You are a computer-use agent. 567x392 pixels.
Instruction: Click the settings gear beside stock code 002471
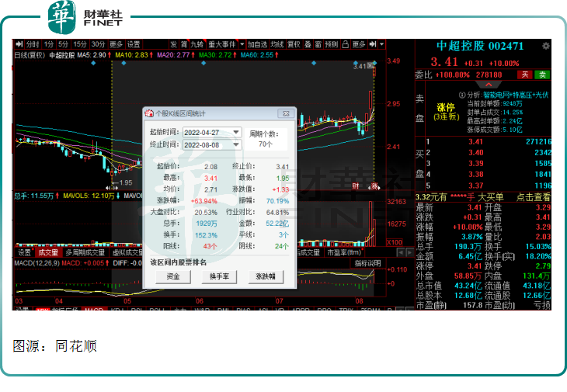544,45
